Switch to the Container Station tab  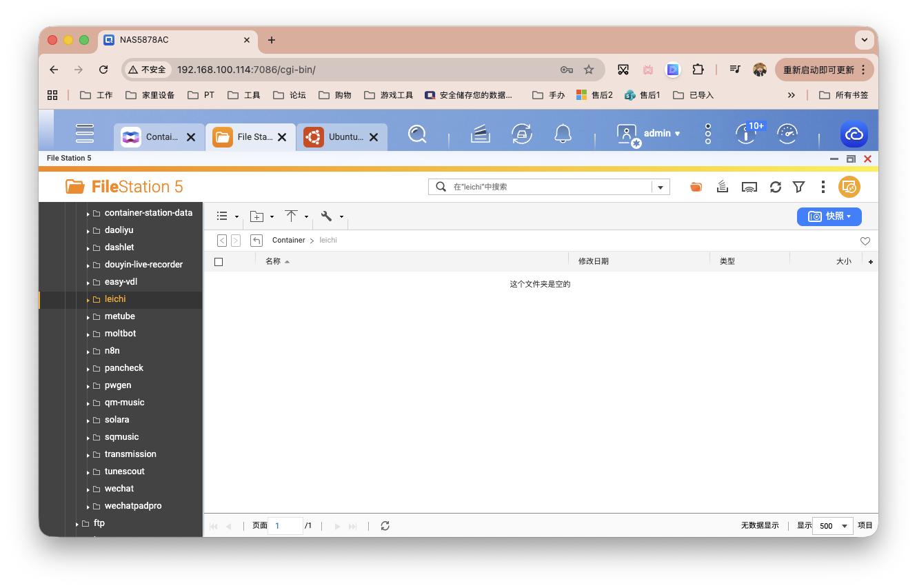155,136
